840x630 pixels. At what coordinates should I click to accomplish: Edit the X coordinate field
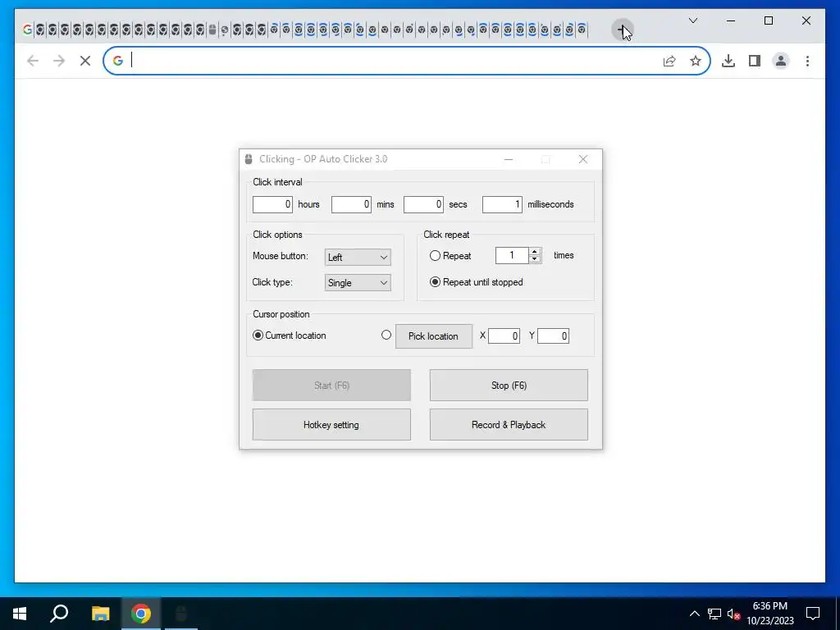pos(504,336)
